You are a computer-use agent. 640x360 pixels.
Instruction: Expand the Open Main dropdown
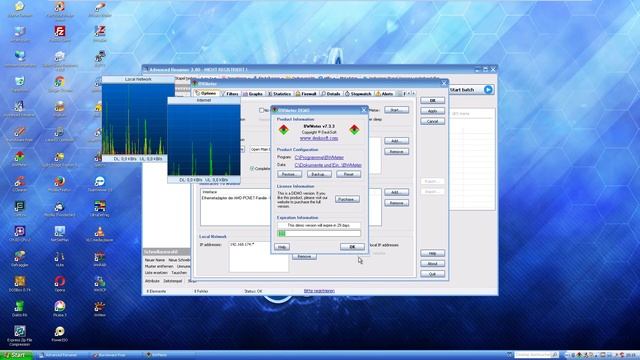(260, 149)
